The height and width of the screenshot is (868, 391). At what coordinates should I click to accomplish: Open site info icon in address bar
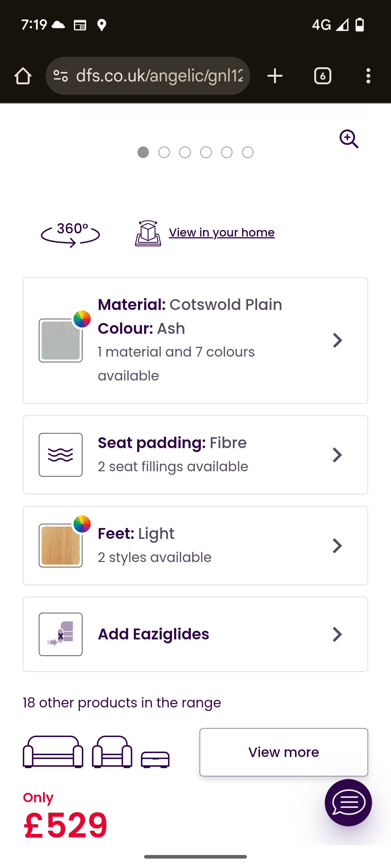[x=60, y=76]
